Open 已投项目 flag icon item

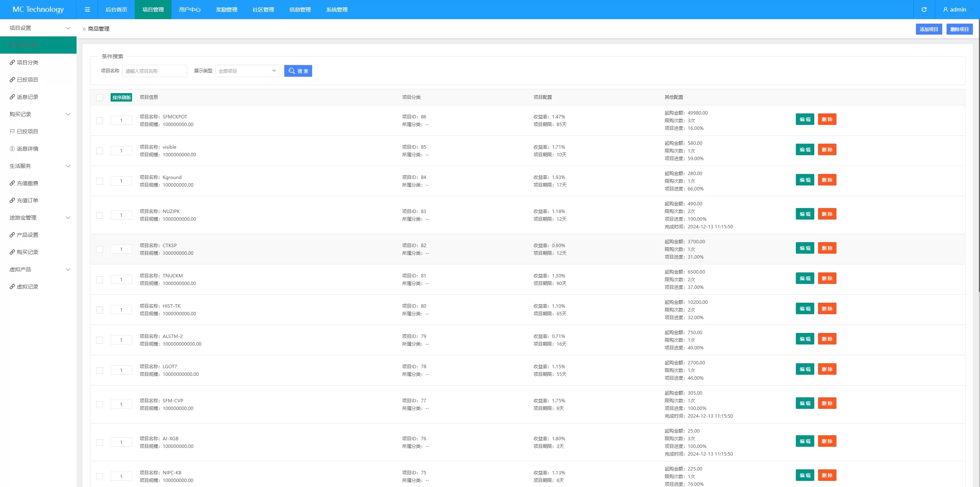point(12,131)
